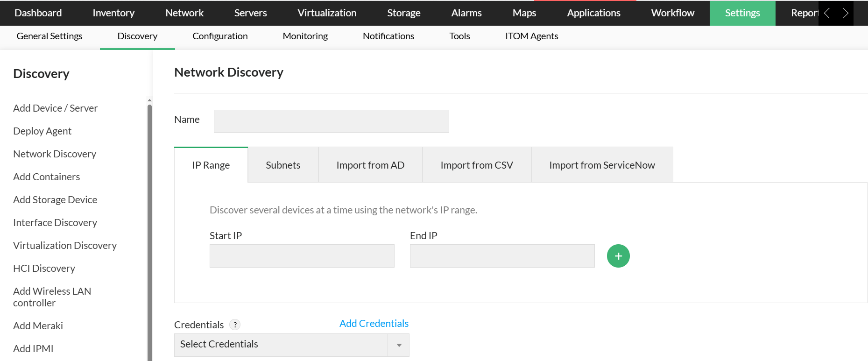This screenshot has width=868, height=361.
Task: Focus the Start IP field
Action: (x=302, y=256)
